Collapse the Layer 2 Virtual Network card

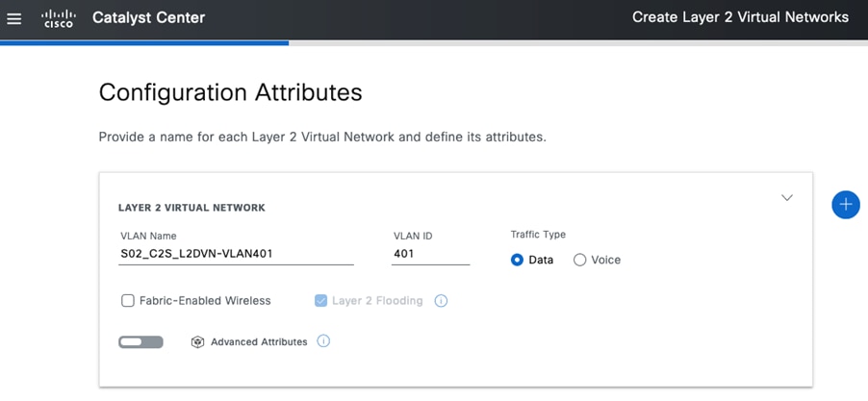coord(786,197)
